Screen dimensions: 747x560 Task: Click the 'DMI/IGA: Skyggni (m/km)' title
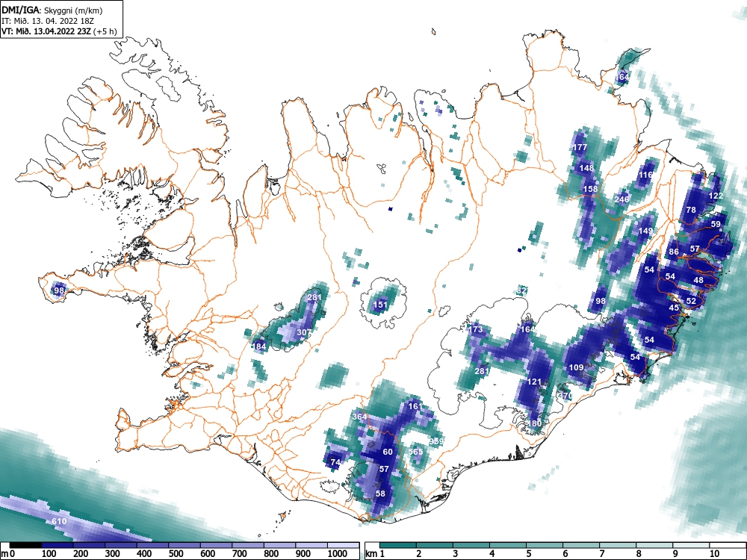point(52,10)
